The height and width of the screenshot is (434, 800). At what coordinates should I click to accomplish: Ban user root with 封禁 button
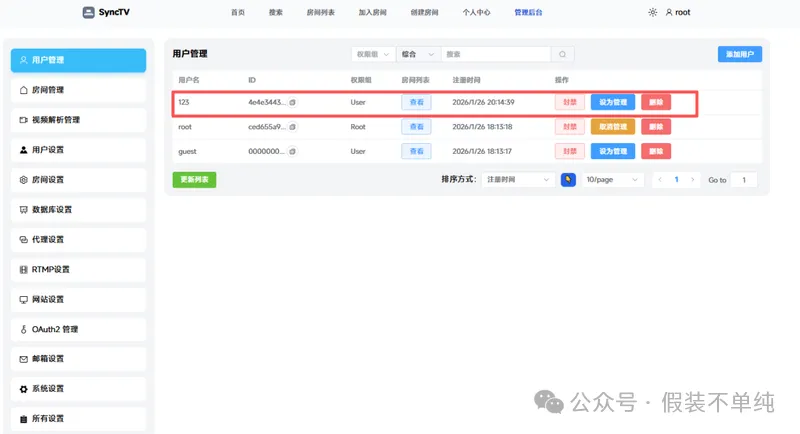tap(570, 127)
